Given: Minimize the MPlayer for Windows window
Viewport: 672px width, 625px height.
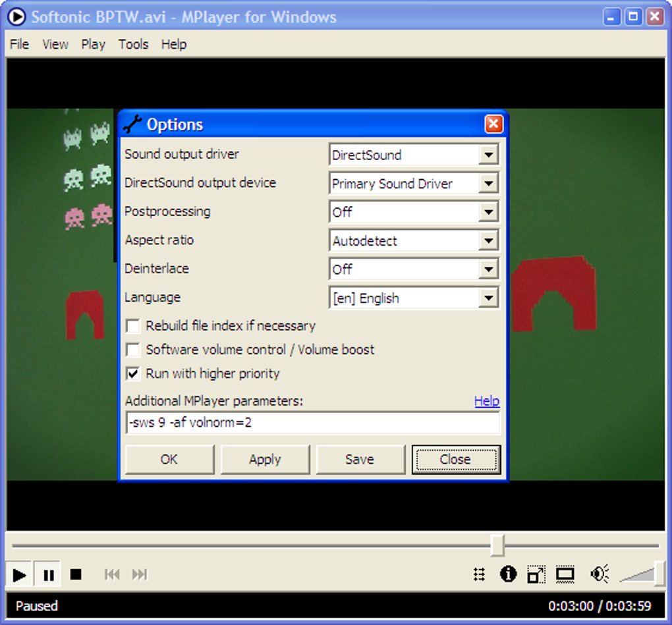Looking at the screenshot, I should (x=611, y=17).
